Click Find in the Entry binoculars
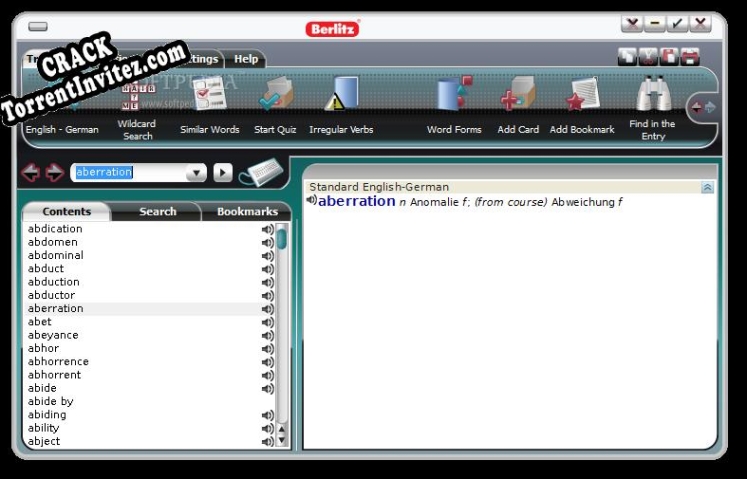Screen dimensions: 747x479 (x=652, y=96)
